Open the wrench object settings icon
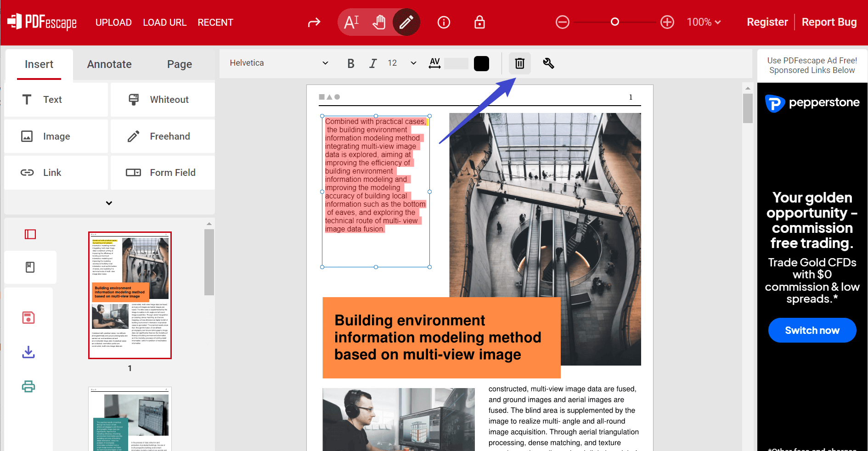Viewport: 868px width, 451px height. (549, 63)
